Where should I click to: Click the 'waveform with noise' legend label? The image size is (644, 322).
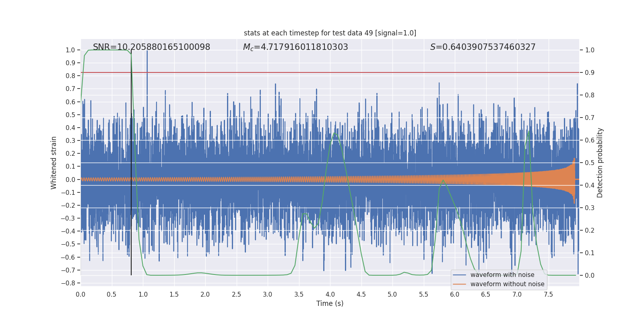point(502,275)
